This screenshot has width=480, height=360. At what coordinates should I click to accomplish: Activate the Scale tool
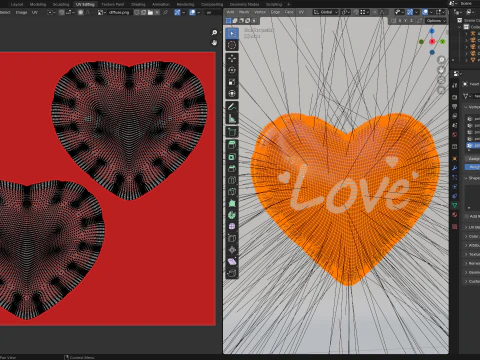(232, 82)
